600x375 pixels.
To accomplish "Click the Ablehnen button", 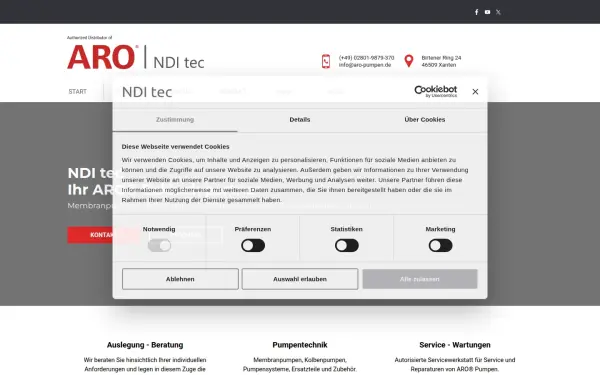I will (180, 279).
